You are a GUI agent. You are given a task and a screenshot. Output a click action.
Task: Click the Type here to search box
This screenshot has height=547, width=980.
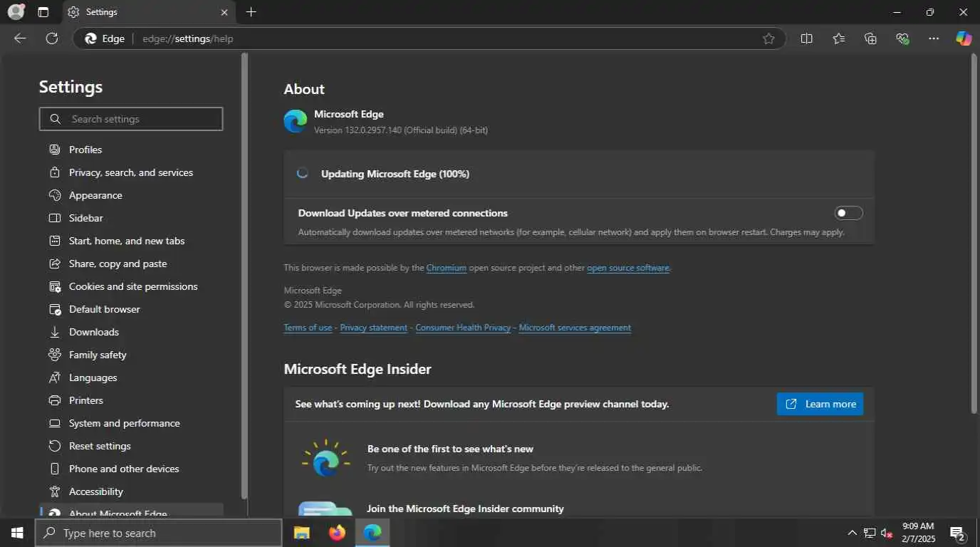pyautogui.click(x=158, y=533)
